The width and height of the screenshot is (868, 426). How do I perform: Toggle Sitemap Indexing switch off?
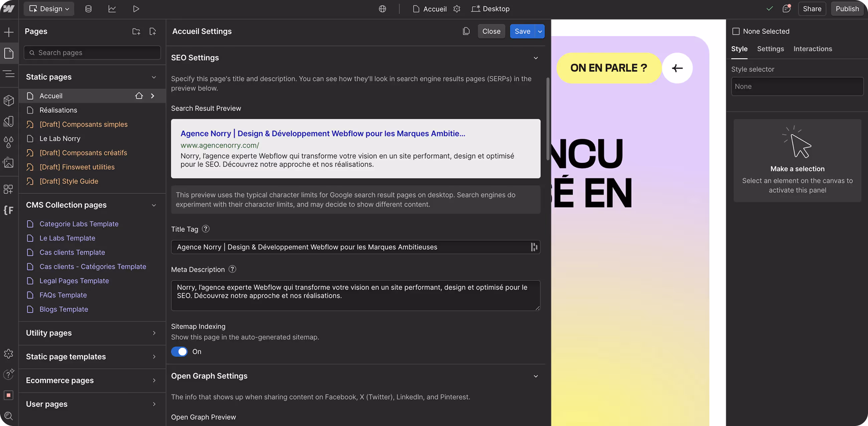179,352
